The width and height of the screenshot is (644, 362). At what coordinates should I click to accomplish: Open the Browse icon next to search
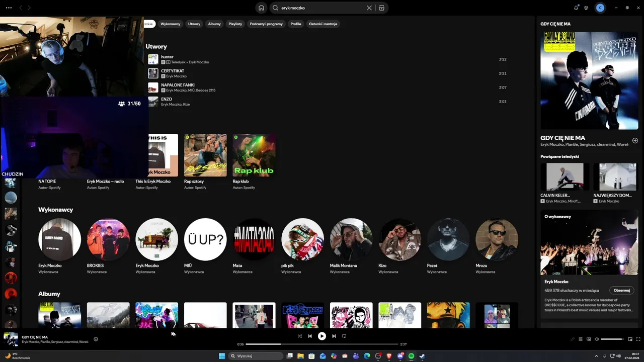point(381,8)
